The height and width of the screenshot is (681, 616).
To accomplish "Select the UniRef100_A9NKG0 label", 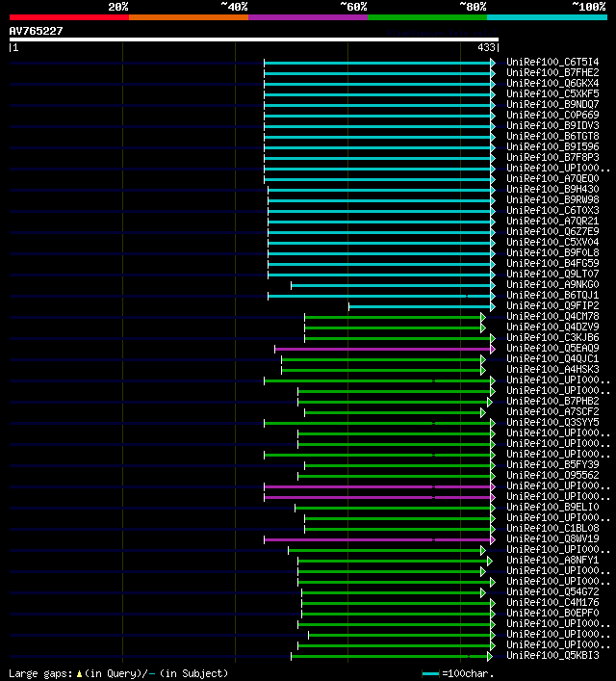I will [x=552, y=284].
